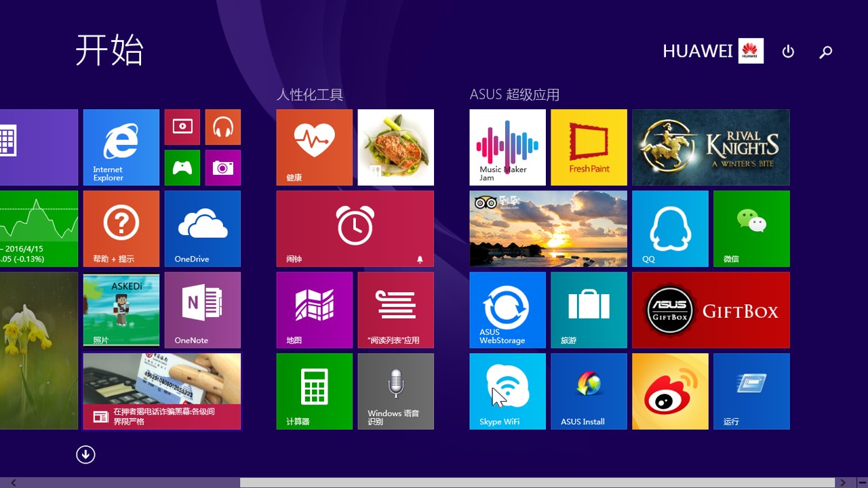This screenshot has width=868, height=488.
Task: Open the small Camera tile
Action: [223, 167]
